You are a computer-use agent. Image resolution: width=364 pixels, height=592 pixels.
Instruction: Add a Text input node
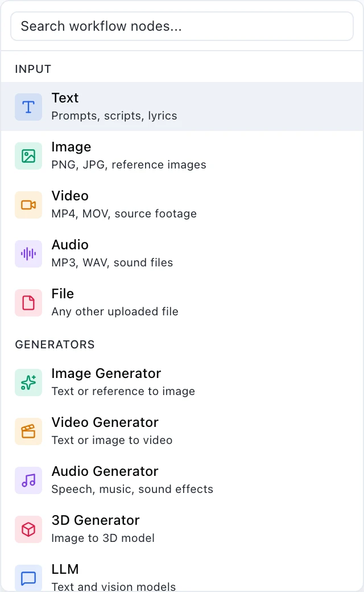(x=182, y=106)
